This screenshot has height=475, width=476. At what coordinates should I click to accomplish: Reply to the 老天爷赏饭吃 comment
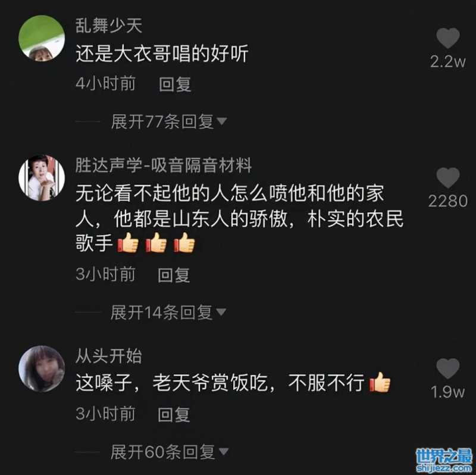click(x=174, y=414)
